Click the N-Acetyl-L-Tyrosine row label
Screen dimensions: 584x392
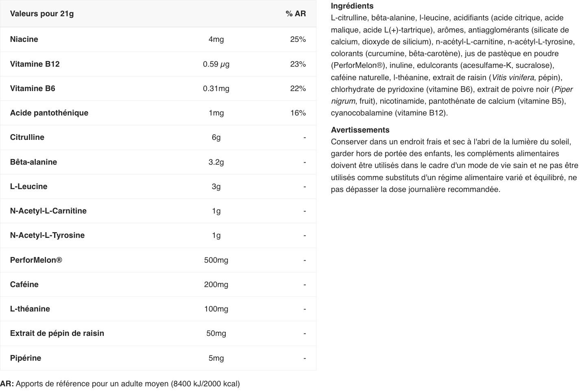point(47,235)
